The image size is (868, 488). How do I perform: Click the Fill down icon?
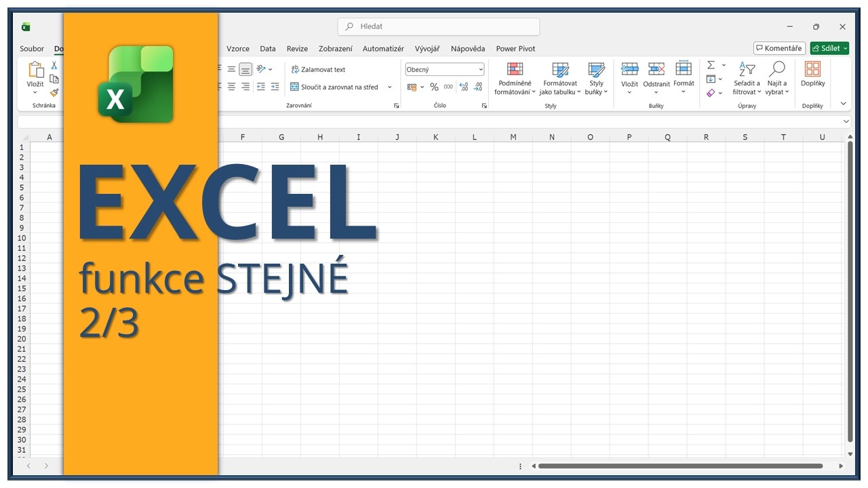pos(711,79)
